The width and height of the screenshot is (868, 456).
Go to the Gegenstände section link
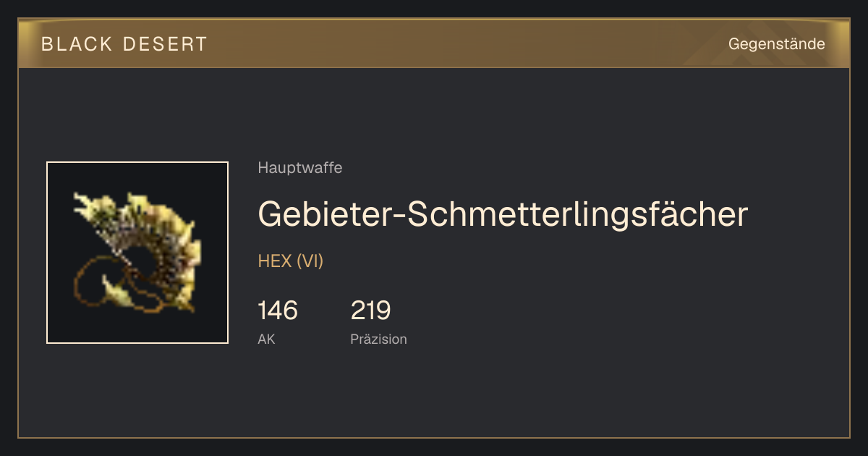tap(776, 44)
